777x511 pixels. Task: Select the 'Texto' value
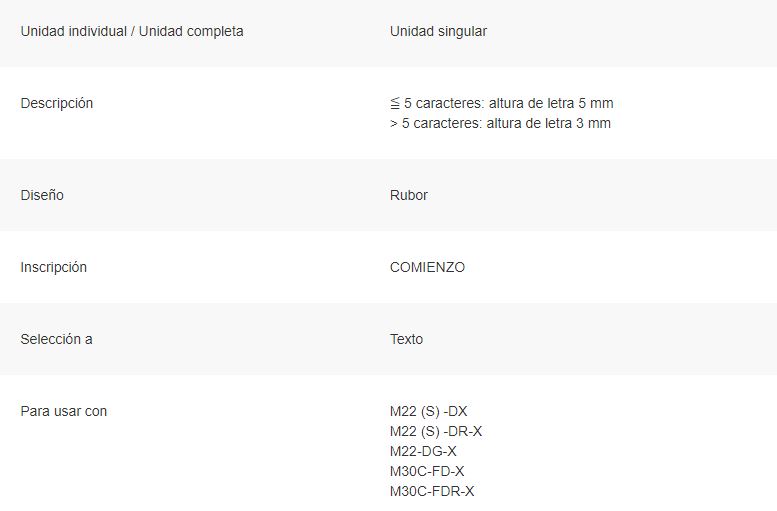click(x=406, y=339)
